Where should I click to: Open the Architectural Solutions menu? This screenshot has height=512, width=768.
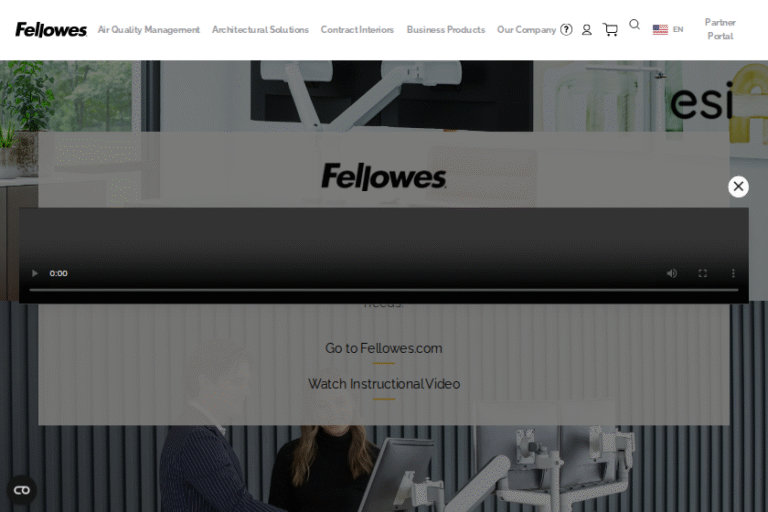[260, 30]
